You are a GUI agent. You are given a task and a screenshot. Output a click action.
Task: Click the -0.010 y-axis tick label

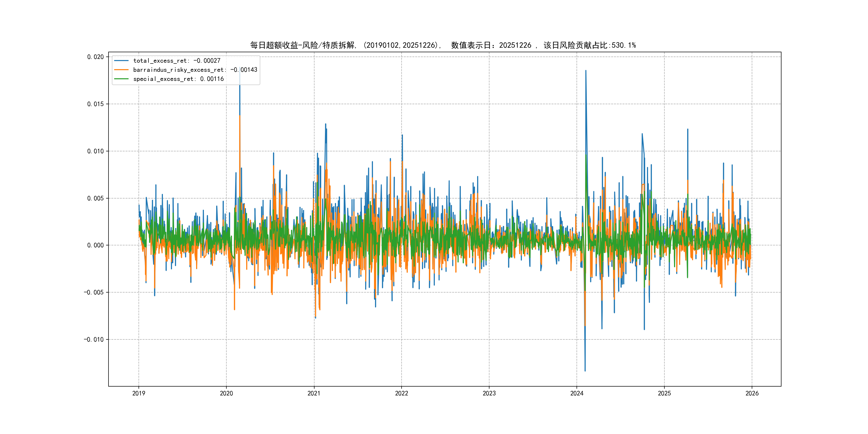94,339
